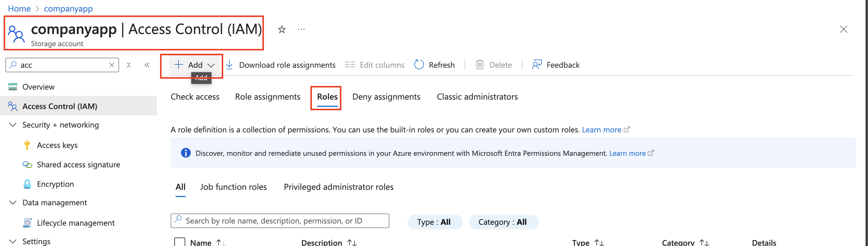
Task: Open Shared access signature
Action: coord(78,165)
